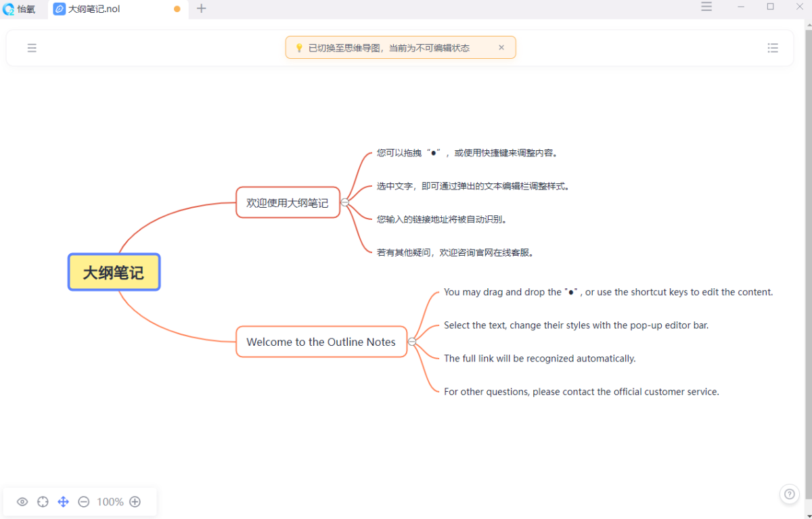Switch to the 大纲笔记.nol tab
This screenshot has height=519, width=812.
[x=95, y=9]
